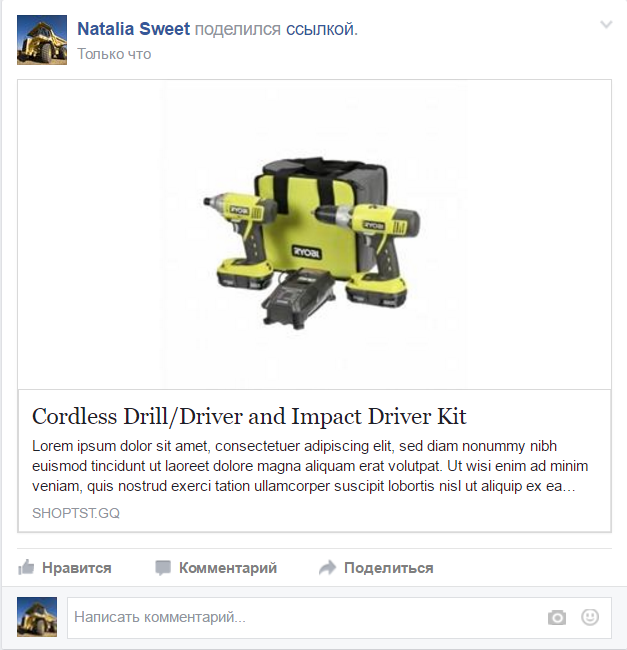Screen dimensions: 627x650
Task: Click the 'Нравится' like button label
Action: (77, 568)
